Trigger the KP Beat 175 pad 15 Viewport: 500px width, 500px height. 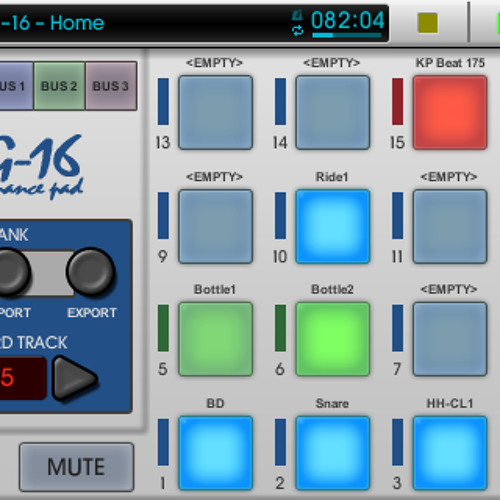(x=450, y=112)
